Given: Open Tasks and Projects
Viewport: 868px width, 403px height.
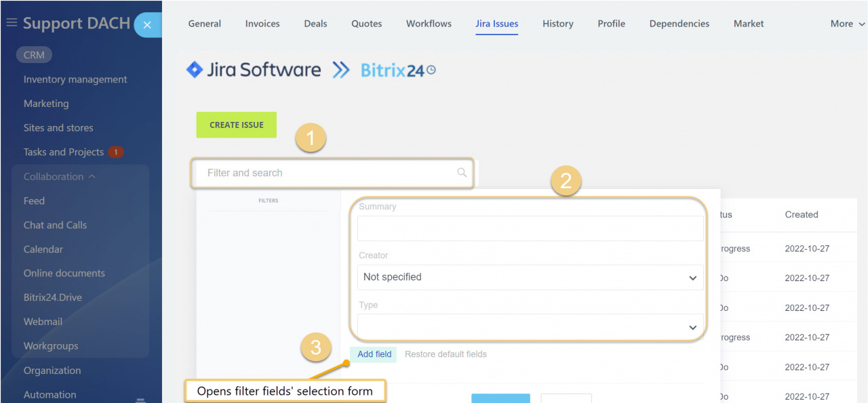Looking at the screenshot, I should 64,152.
